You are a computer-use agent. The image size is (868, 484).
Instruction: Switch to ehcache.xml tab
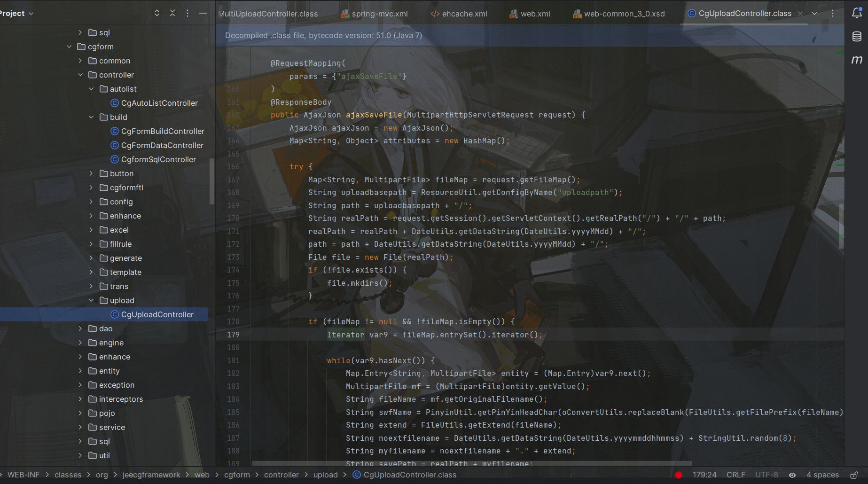(x=459, y=14)
